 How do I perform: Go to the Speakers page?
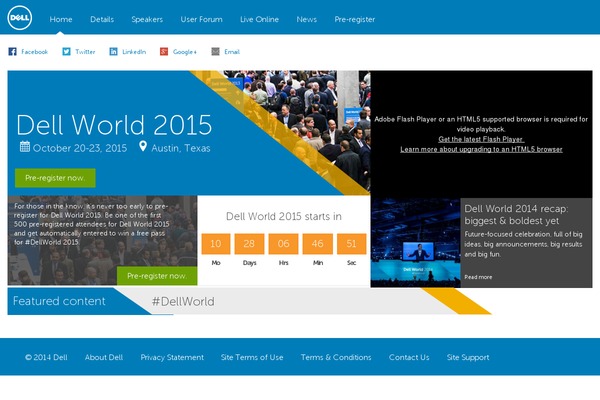click(x=147, y=19)
